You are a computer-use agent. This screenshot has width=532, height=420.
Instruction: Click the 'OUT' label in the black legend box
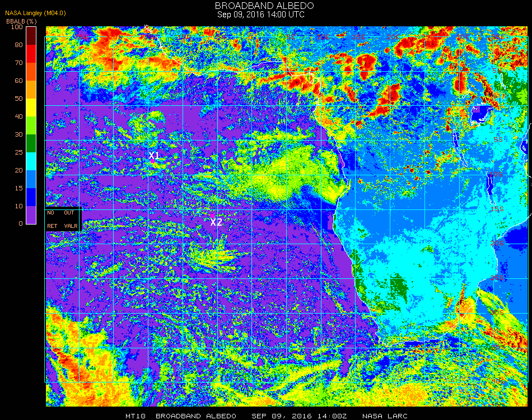click(69, 213)
